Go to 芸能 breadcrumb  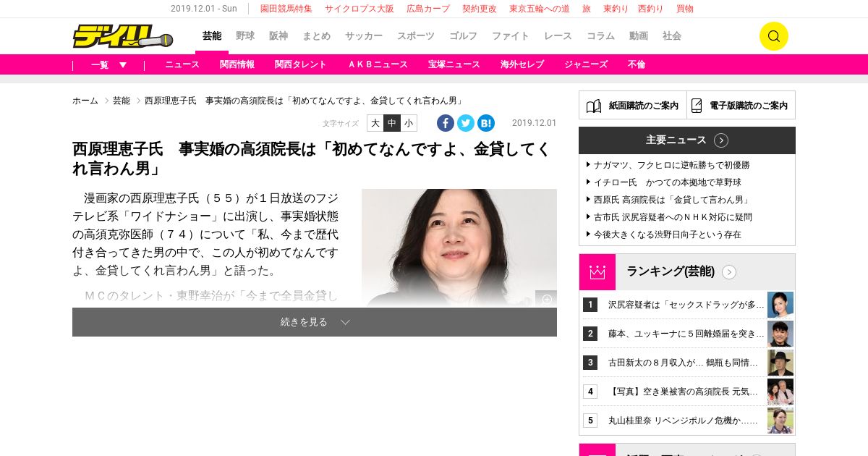(x=122, y=101)
